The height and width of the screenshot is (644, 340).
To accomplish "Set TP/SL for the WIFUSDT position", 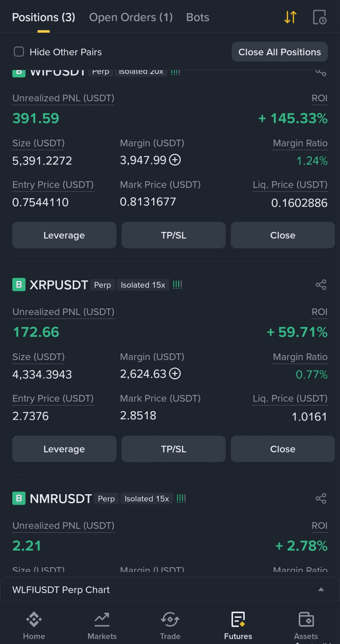I will [x=173, y=235].
